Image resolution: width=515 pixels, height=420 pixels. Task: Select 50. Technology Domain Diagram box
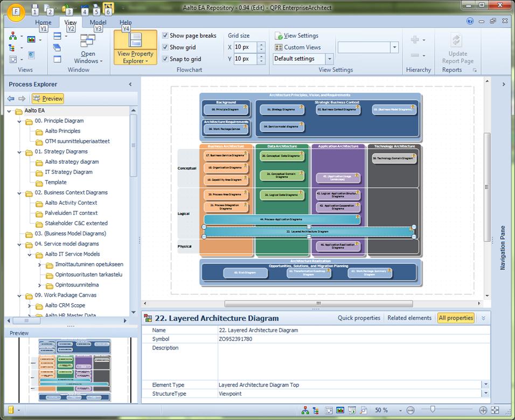pyautogui.click(x=394, y=158)
